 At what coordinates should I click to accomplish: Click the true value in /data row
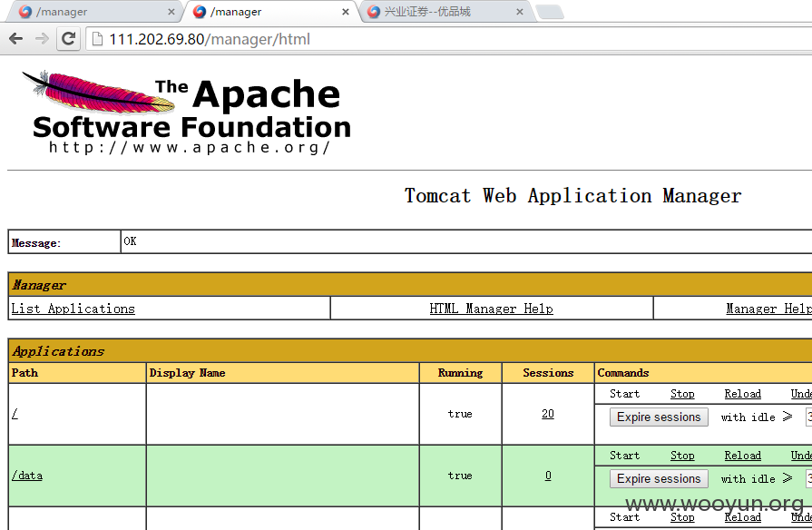click(460, 475)
